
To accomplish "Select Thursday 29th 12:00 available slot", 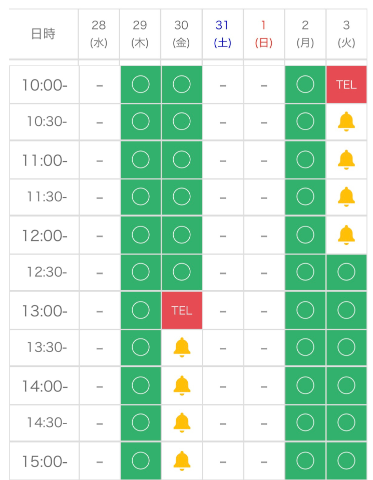I will pyautogui.click(x=141, y=235).
